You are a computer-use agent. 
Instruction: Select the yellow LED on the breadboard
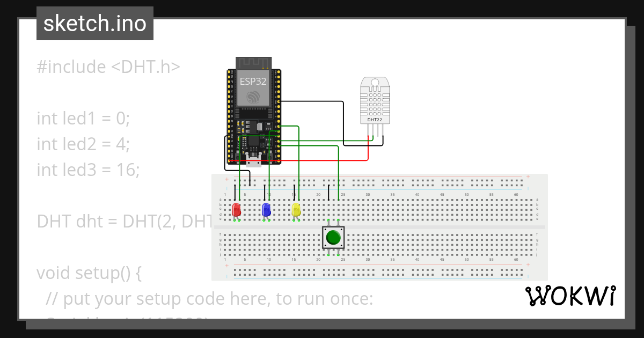[295, 209]
